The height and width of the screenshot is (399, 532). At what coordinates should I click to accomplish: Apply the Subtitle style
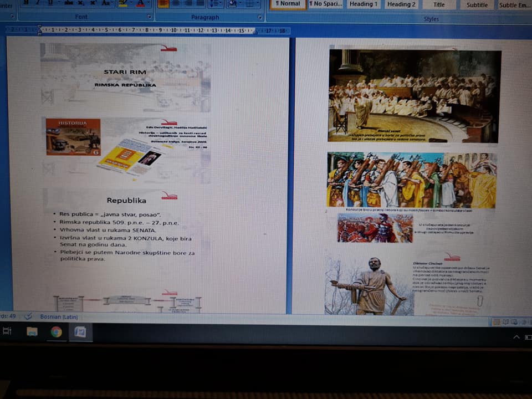point(477,5)
